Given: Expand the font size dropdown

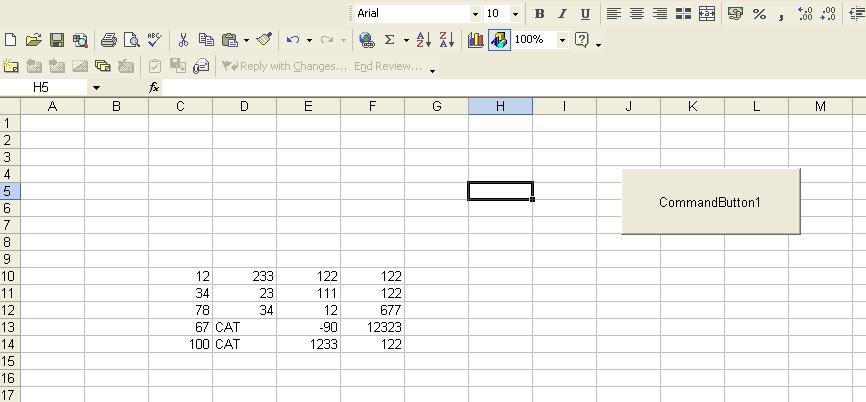Looking at the screenshot, I should [515, 14].
